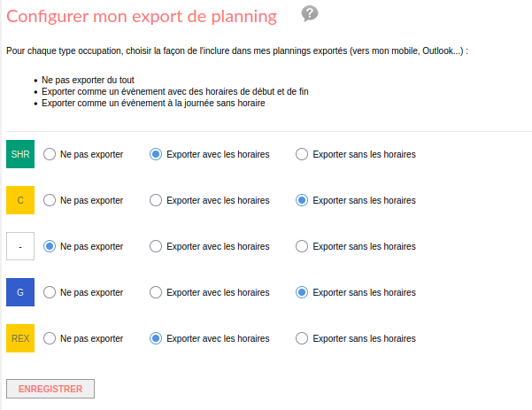Select Exporter sans les horaires for dash row
This screenshot has width=532, height=410.
pyautogui.click(x=302, y=246)
